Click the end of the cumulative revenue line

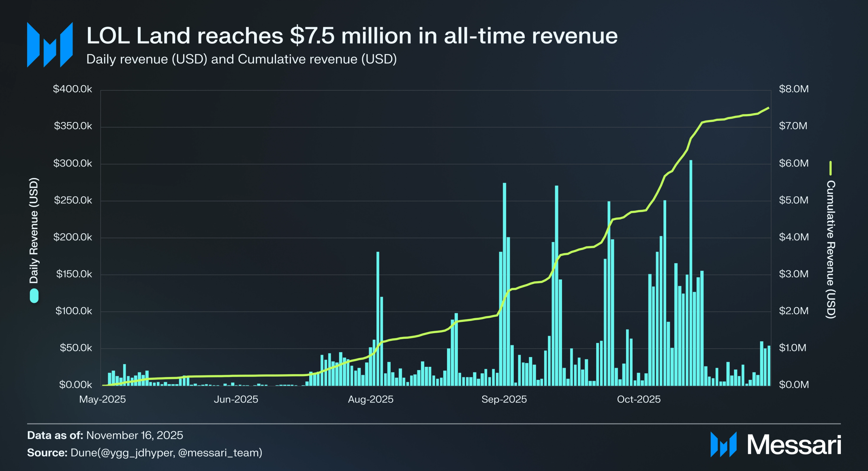pyautogui.click(x=768, y=108)
